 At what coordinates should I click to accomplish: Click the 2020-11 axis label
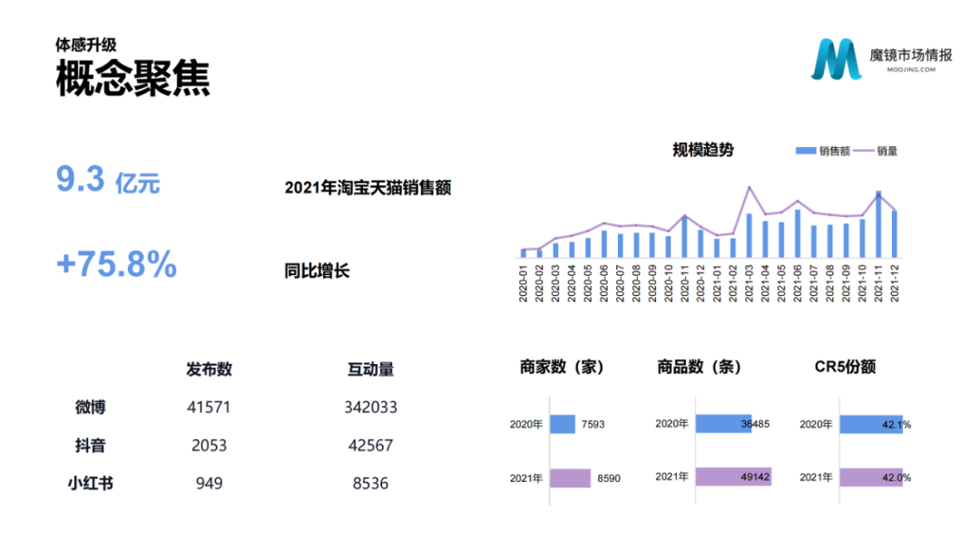[x=684, y=283]
